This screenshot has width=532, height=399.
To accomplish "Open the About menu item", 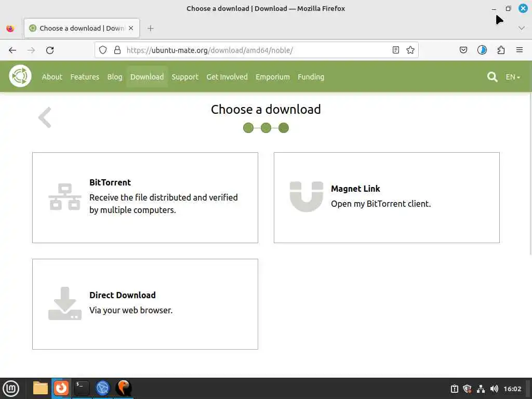I will point(52,77).
